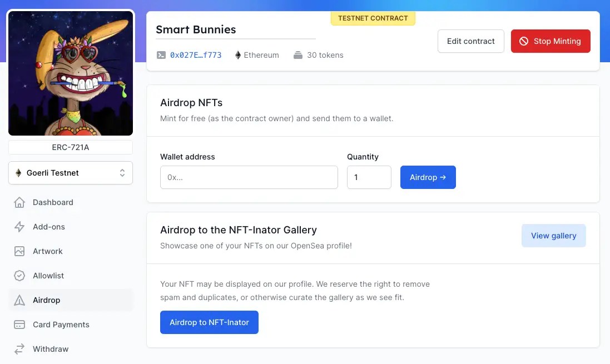This screenshot has width=610, height=364.
Task: Select the Dashboard home icon
Action: pyautogui.click(x=20, y=202)
